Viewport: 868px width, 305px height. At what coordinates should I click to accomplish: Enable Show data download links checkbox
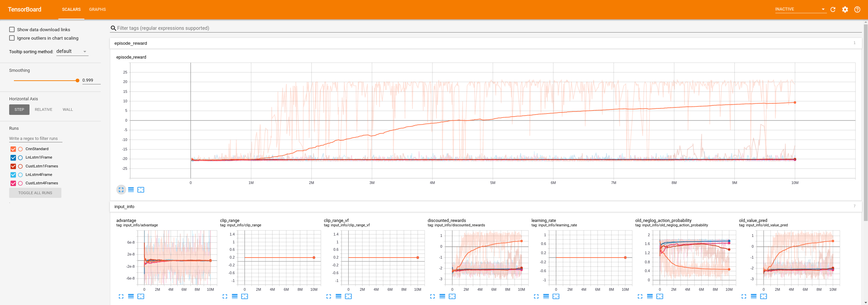click(x=12, y=29)
